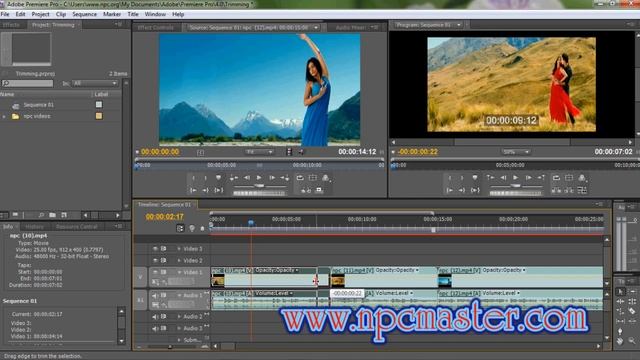Open the Sequence menu
640x360 pixels.
(84, 14)
